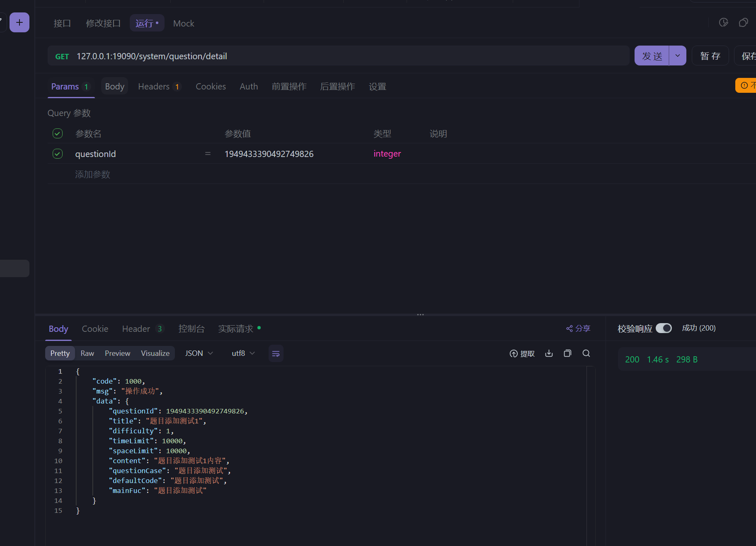Click the 298 B response size text
The height and width of the screenshot is (546, 756).
coord(687,360)
